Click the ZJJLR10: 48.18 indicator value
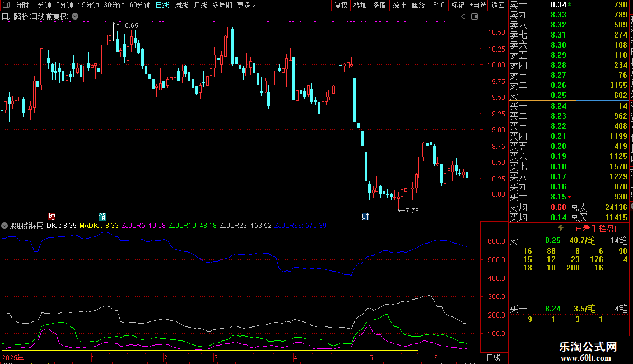The width and height of the screenshot is (633, 364). pos(193,226)
